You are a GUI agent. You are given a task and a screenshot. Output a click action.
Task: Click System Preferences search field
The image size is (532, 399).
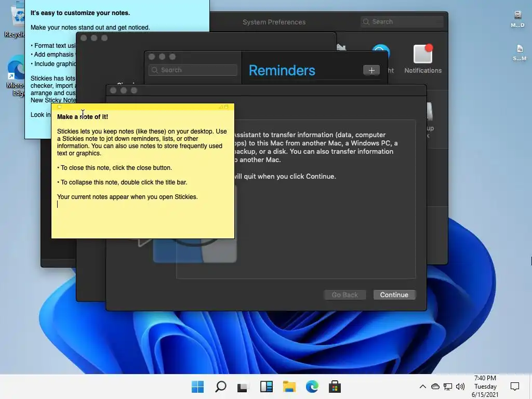coord(403,22)
